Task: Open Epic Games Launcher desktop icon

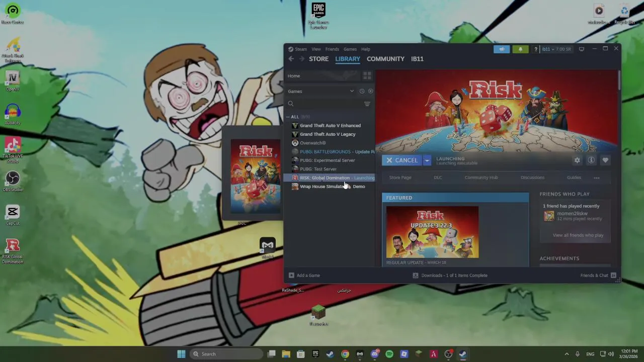Action: pyautogui.click(x=318, y=16)
